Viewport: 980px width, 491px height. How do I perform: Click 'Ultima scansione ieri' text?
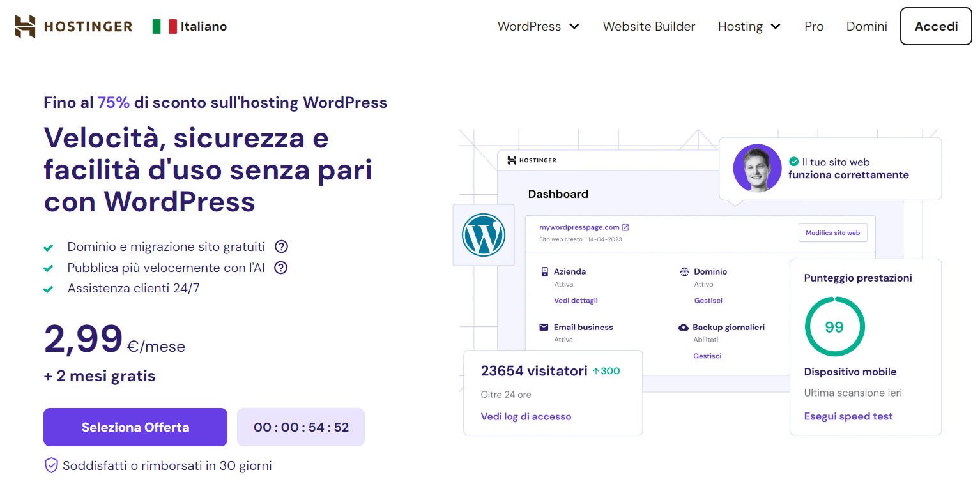(853, 393)
